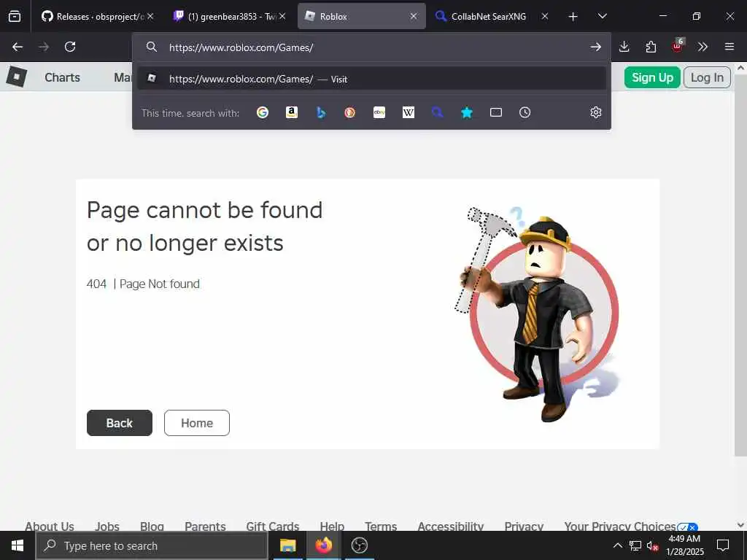The height and width of the screenshot is (560, 747).
Task: Open OBS Studio from the taskbar
Action: (359, 545)
